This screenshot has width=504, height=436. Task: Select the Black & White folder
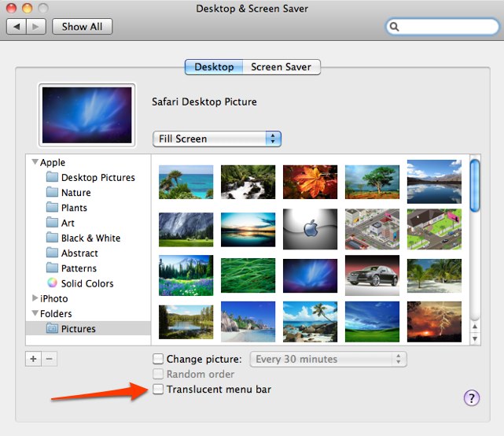pos(88,238)
